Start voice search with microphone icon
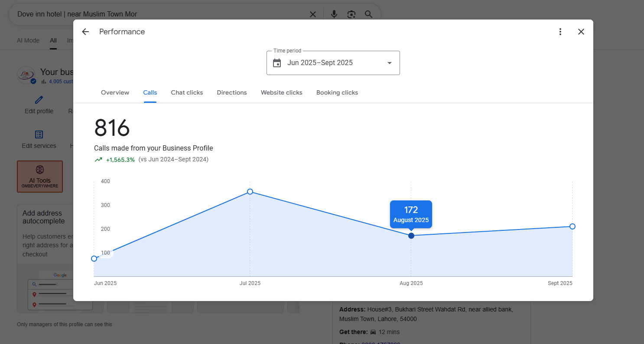This screenshot has width=644, height=344. pyautogui.click(x=334, y=14)
